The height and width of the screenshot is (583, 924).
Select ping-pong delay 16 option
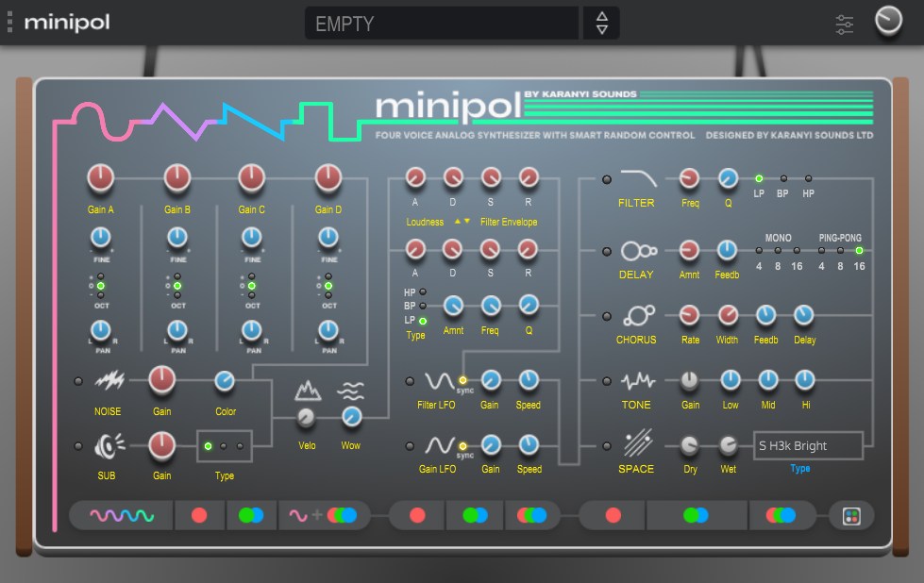pos(859,251)
